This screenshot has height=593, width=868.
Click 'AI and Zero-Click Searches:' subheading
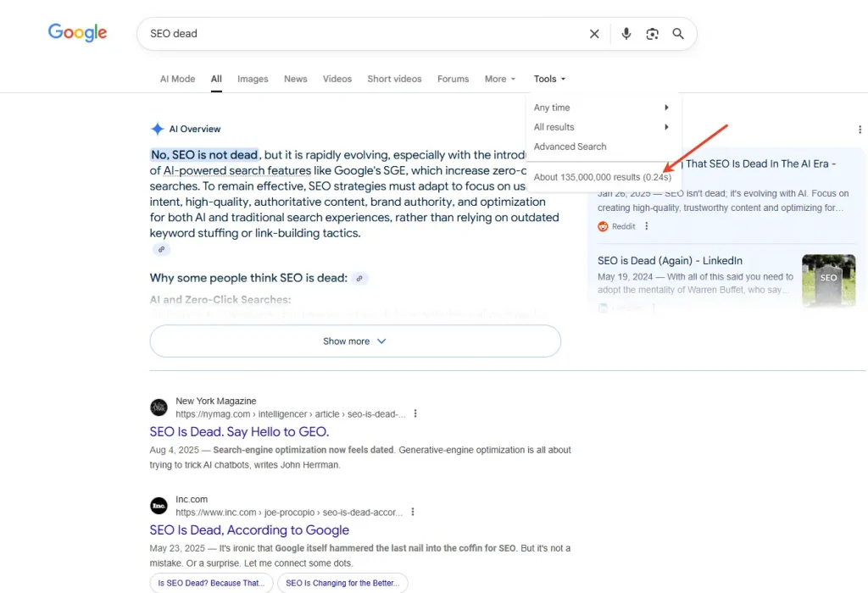[x=220, y=300]
